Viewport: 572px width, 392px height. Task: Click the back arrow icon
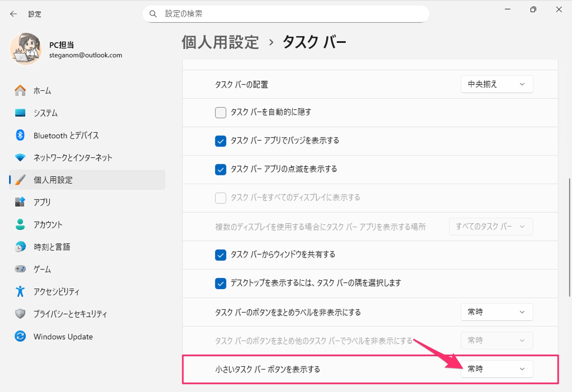(13, 14)
